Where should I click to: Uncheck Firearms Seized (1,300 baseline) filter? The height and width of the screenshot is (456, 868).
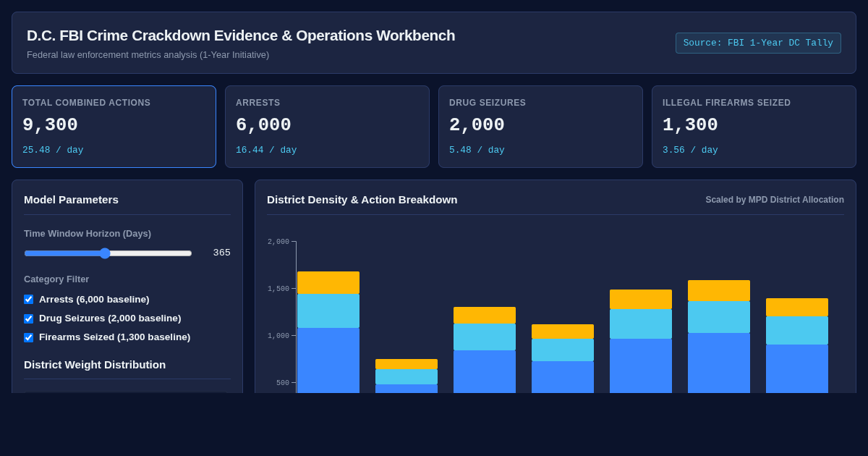[28, 337]
